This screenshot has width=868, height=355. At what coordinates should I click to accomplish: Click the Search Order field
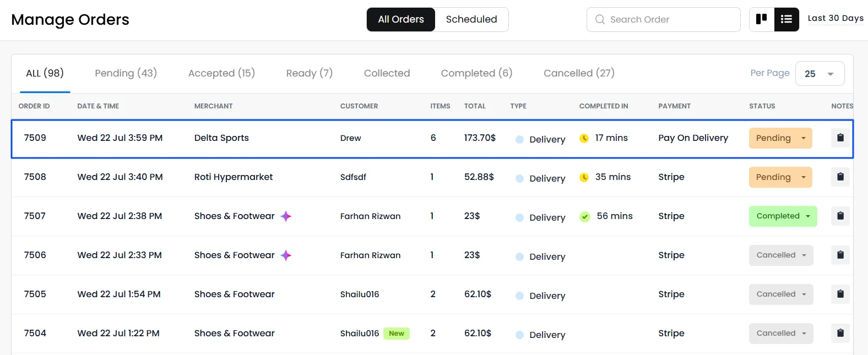coord(664,19)
